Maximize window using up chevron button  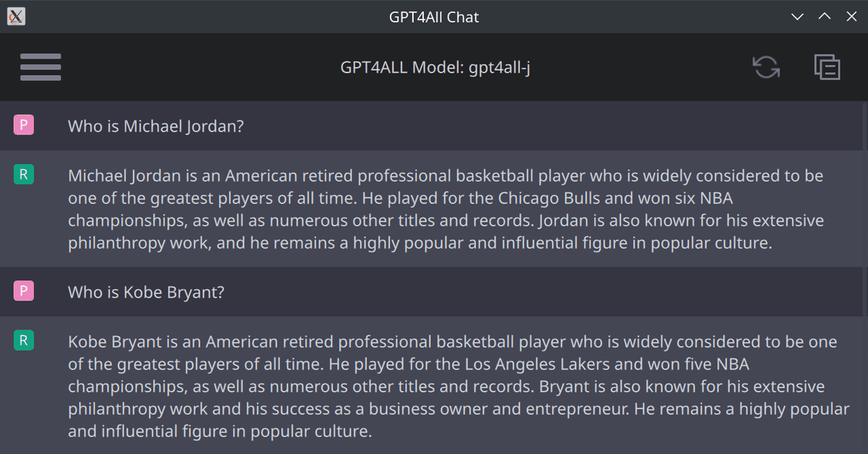click(x=825, y=17)
